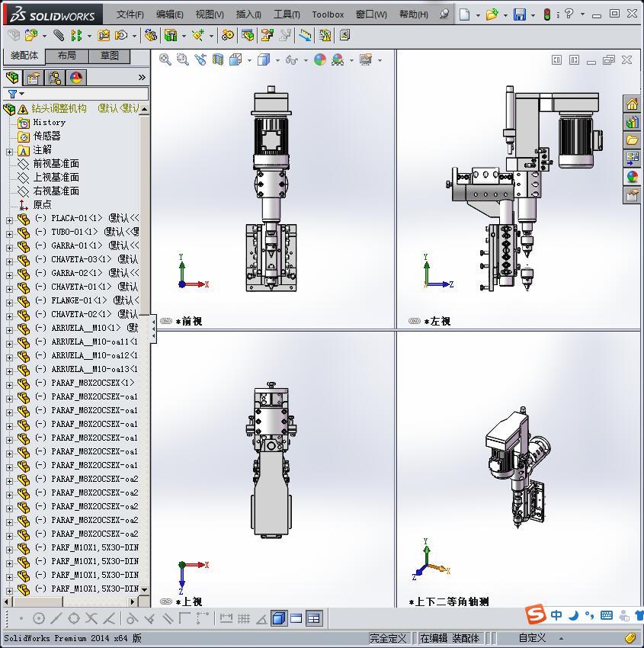Open the File Explorer folder task pane icon

632,140
